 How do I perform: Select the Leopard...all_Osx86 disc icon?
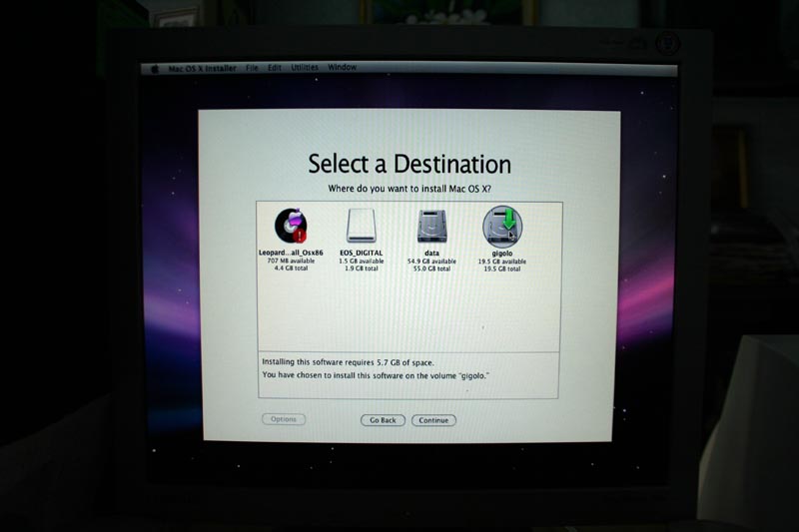[291, 226]
